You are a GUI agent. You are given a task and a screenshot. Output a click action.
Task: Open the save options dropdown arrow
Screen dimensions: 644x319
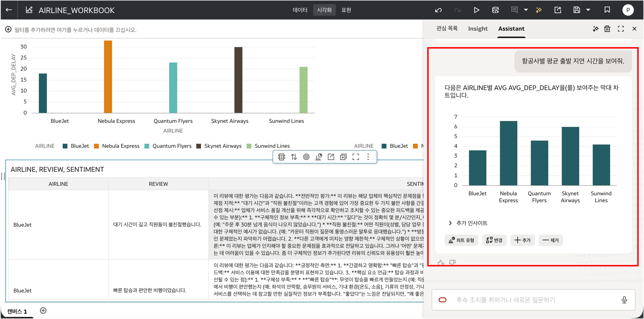588,10
